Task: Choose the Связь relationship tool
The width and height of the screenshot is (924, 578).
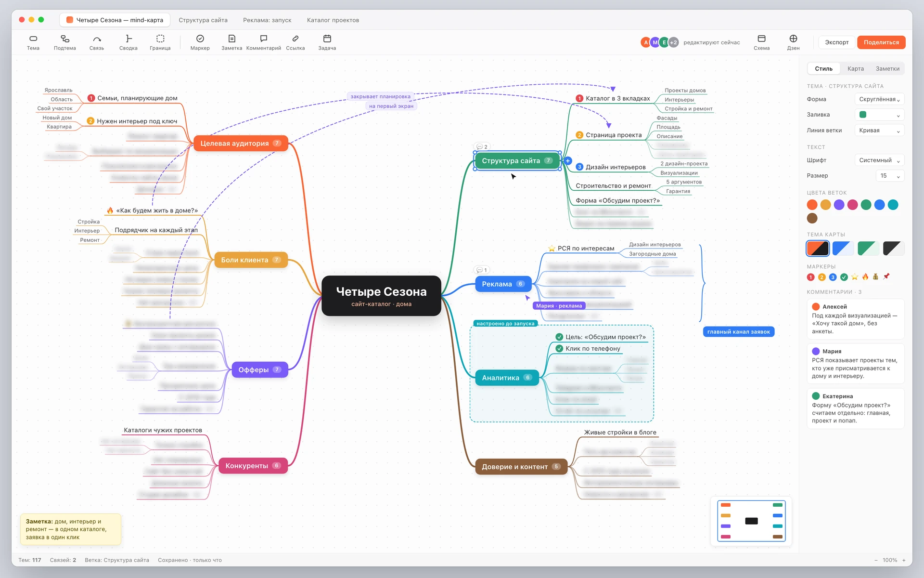Action: (97, 42)
